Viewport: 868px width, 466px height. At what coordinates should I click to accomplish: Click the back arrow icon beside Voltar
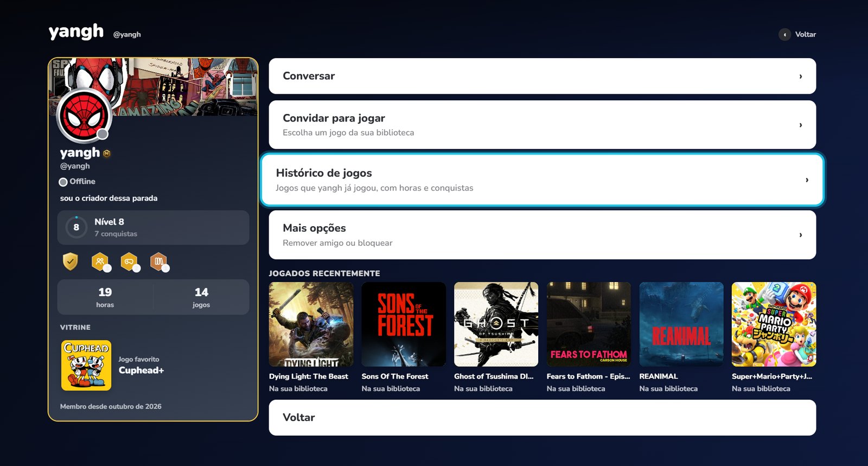(x=784, y=35)
